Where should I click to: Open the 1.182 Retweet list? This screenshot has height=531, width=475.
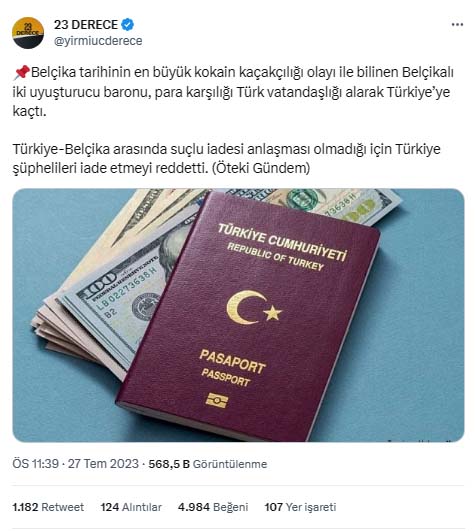click(48, 507)
